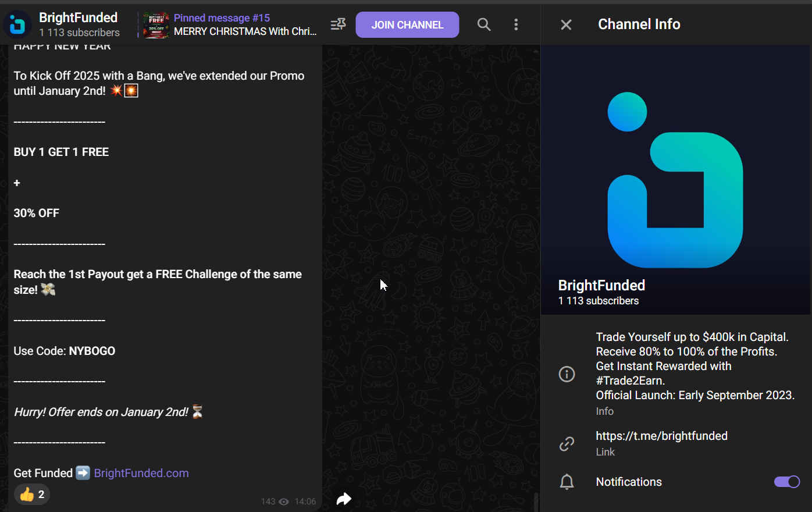
Task: Click the thumbs-up reaction with 2
Action: pos(32,495)
